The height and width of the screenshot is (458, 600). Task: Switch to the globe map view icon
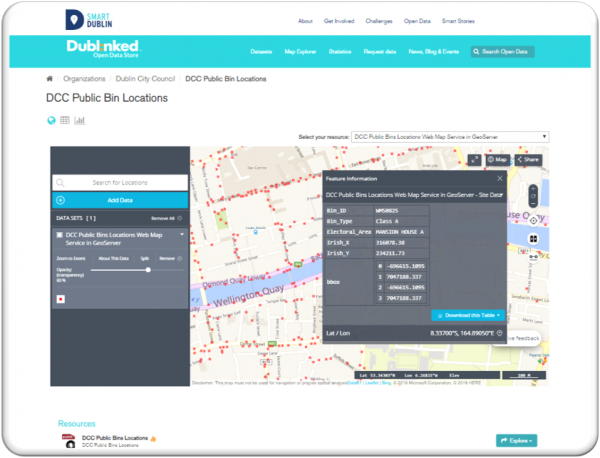51,121
